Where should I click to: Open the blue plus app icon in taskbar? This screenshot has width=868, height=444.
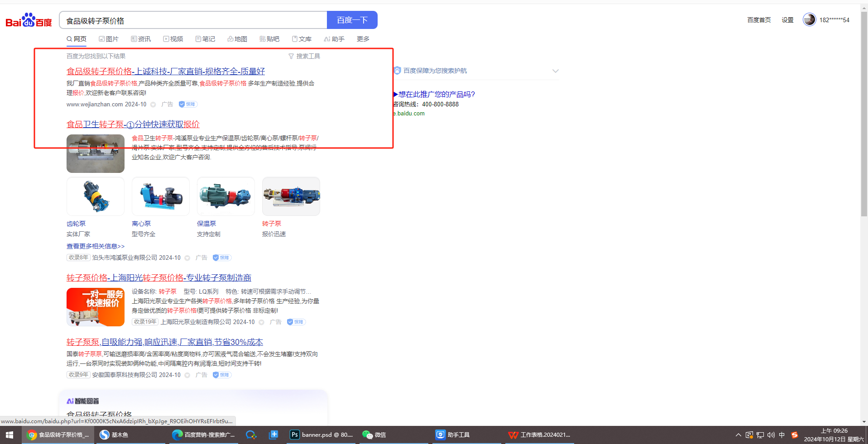273,435
